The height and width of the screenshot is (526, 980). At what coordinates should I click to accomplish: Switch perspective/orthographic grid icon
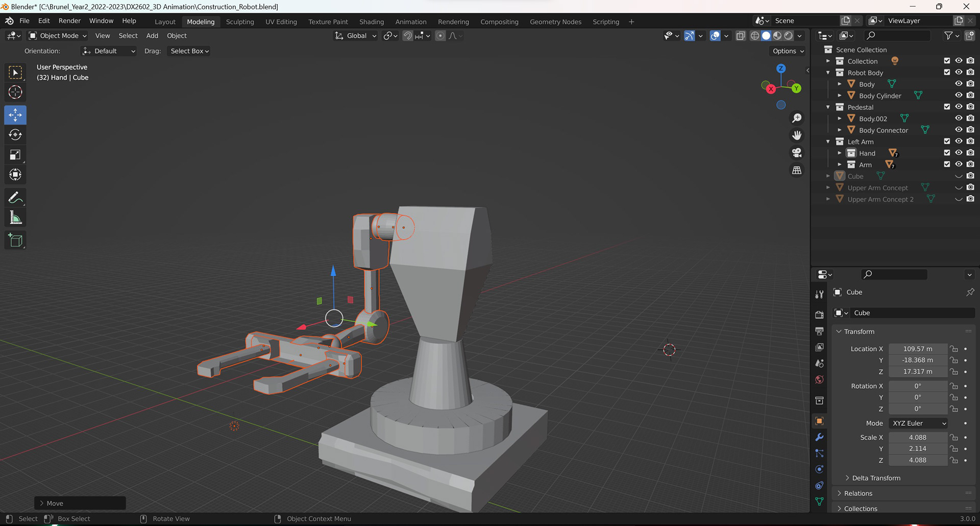point(797,170)
